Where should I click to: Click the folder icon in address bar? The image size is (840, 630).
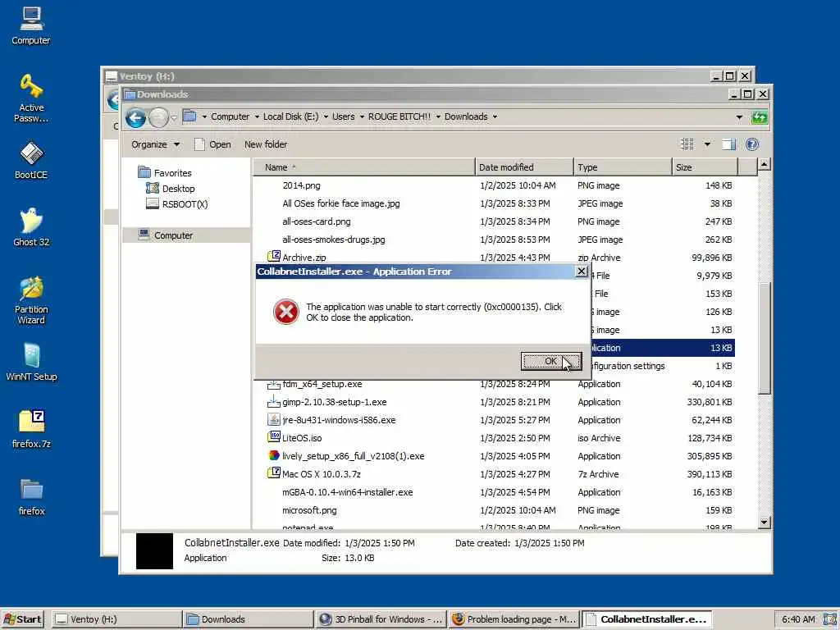[x=189, y=116]
